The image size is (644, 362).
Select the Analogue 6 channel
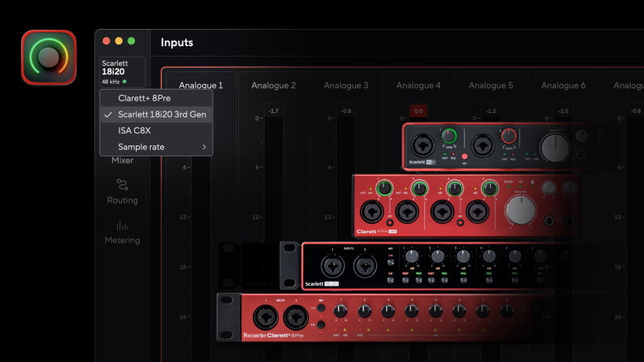point(563,86)
